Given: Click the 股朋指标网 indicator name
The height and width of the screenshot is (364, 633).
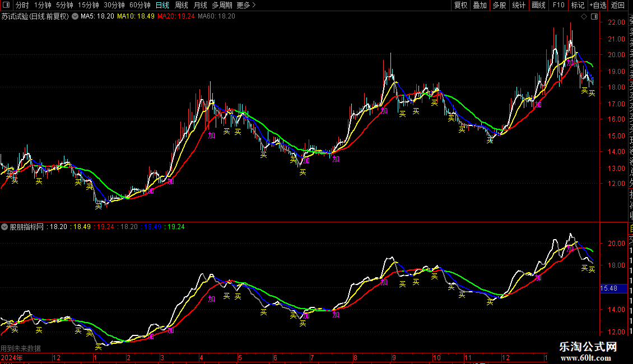Looking at the screenshot, I should coord(27,227).
